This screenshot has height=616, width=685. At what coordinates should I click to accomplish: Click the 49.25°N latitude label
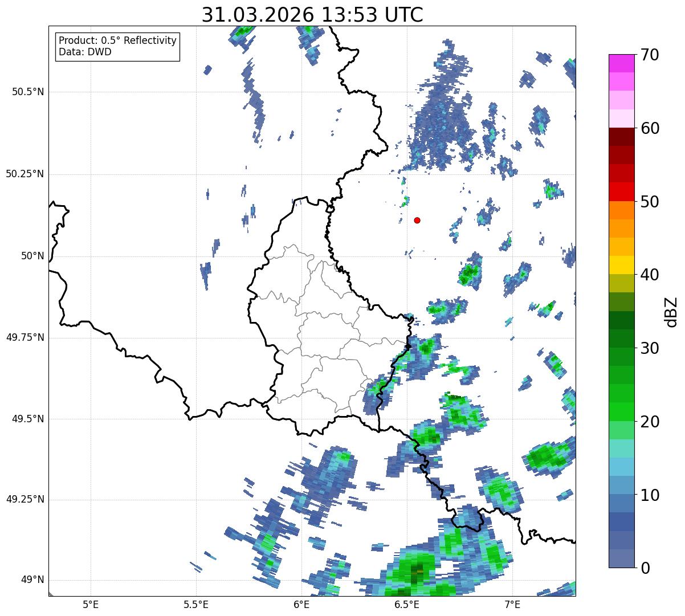[x=25, y=499]
